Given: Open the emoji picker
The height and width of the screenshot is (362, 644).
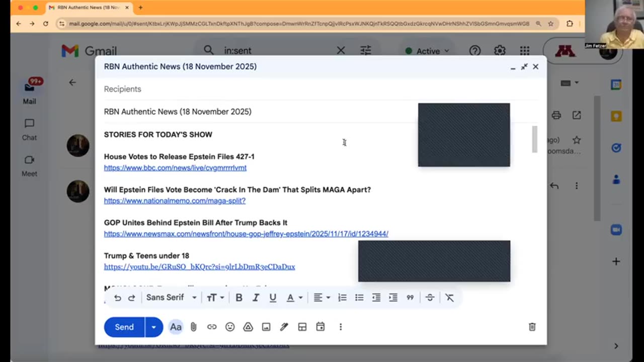Looking at the screenshot, I should point(230,327).
